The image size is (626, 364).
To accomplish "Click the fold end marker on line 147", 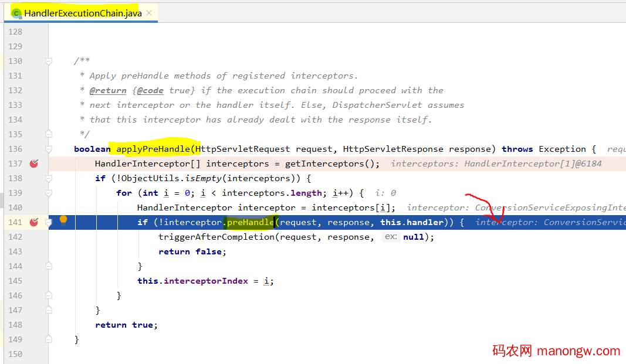I will [49, 310].
